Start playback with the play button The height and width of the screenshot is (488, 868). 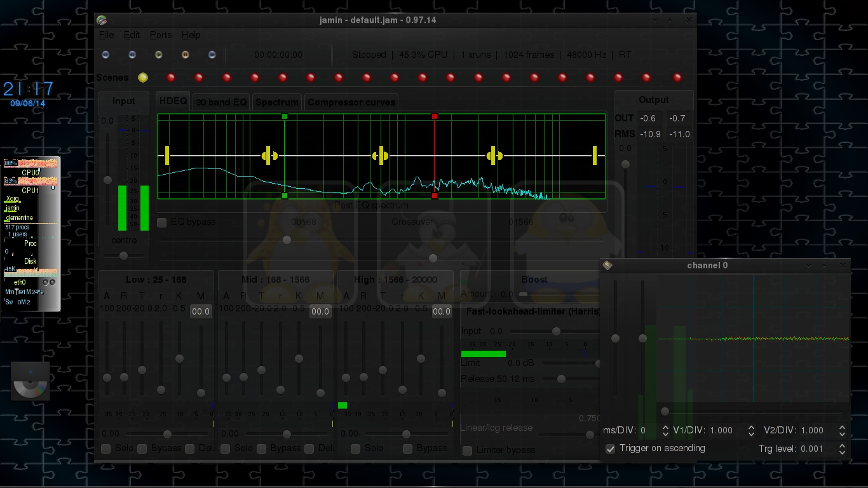tap(159, 55)
